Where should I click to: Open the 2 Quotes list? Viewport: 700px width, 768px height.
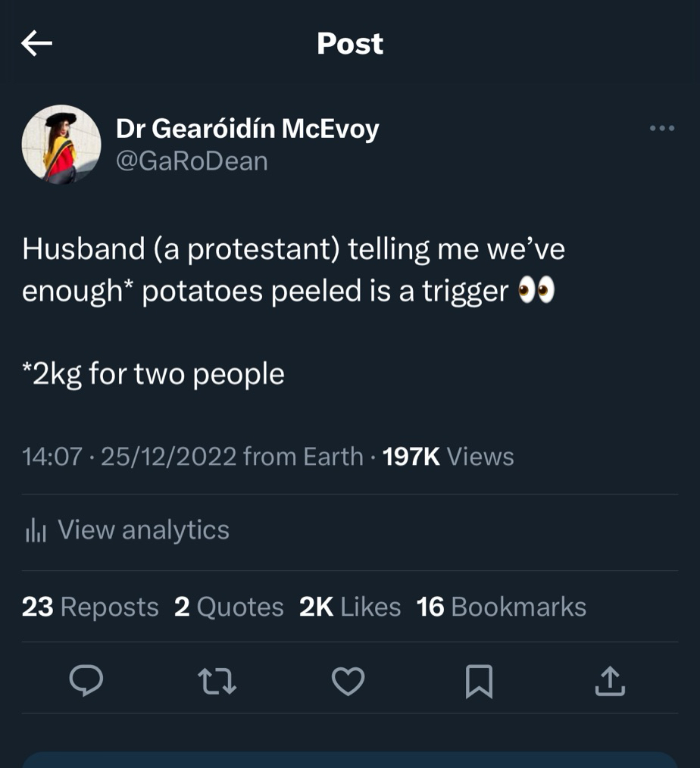(x=229, y=607)
